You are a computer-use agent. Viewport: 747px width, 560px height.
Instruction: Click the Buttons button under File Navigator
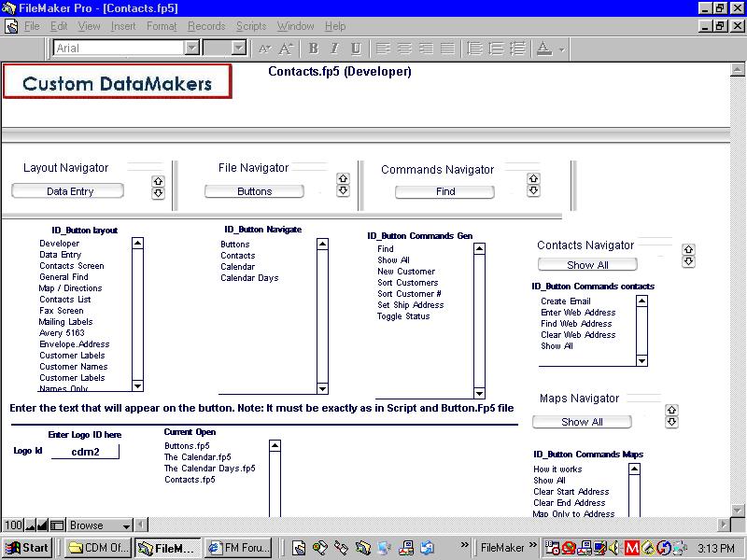point(254,191)
